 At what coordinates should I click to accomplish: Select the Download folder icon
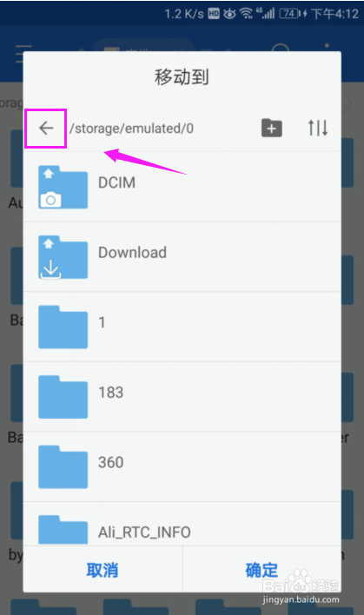(63, 257)
